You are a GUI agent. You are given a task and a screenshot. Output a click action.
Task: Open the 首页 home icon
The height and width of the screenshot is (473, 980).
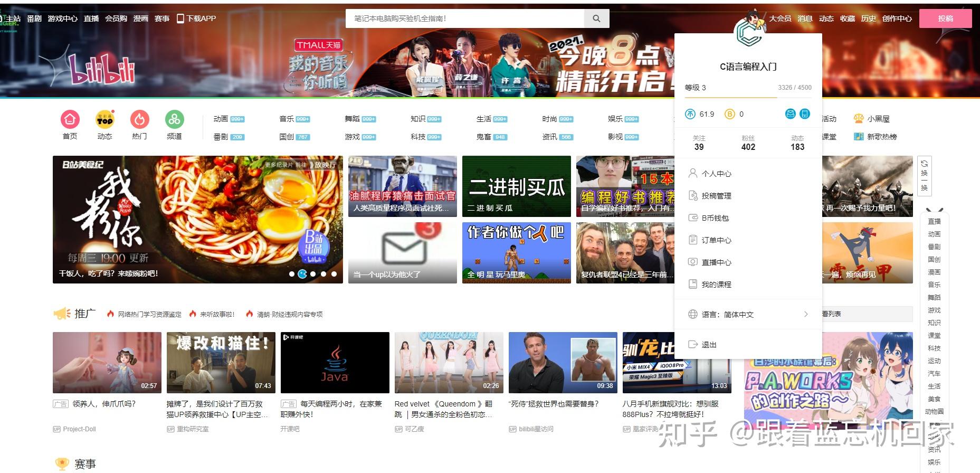click(70, 119)
